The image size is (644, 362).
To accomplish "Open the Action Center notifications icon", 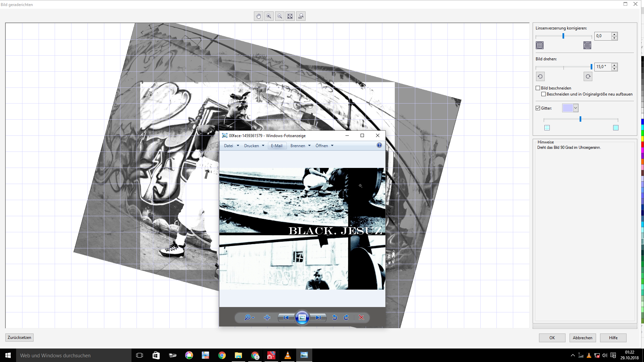I will click(613, 355).
